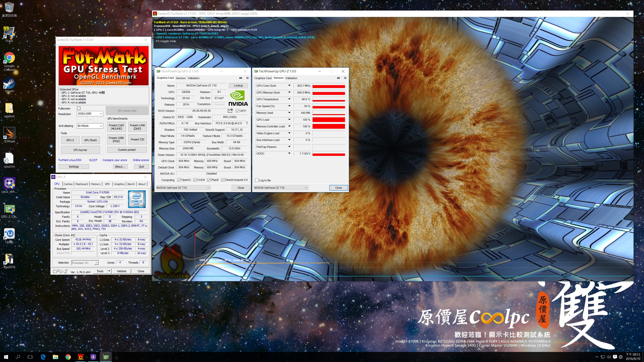Open the cpuz_x64 desktop icon
This screenshot has height=362, width=644.
click(x=9, y=185)
